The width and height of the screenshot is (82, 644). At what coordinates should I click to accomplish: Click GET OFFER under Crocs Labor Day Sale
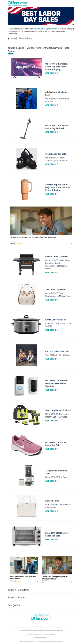(x=51, y=164)
